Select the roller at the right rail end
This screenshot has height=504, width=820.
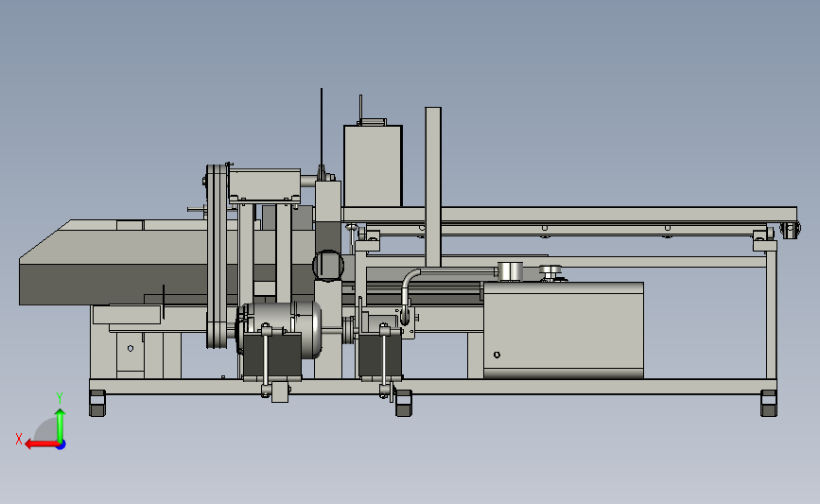[790, 230]
